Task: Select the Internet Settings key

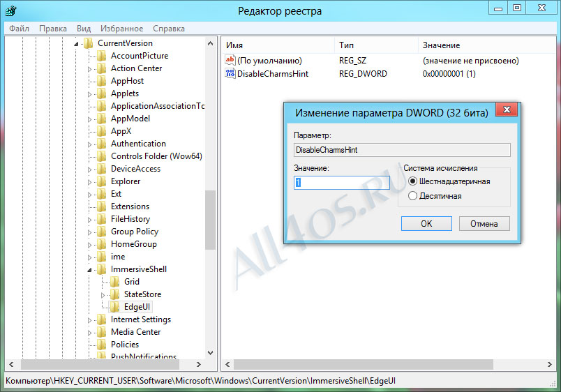Action: [141, 319]
